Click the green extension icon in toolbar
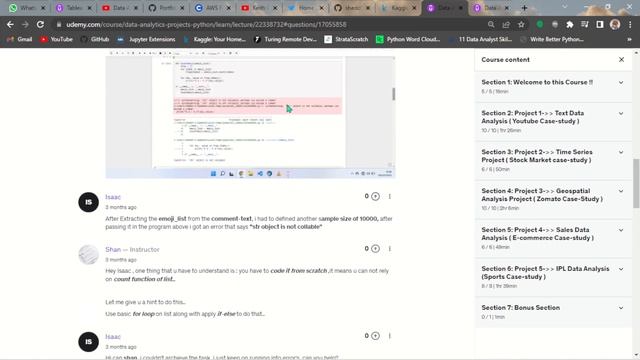Viewport: 640px width, 360px height. pos(540,24)
